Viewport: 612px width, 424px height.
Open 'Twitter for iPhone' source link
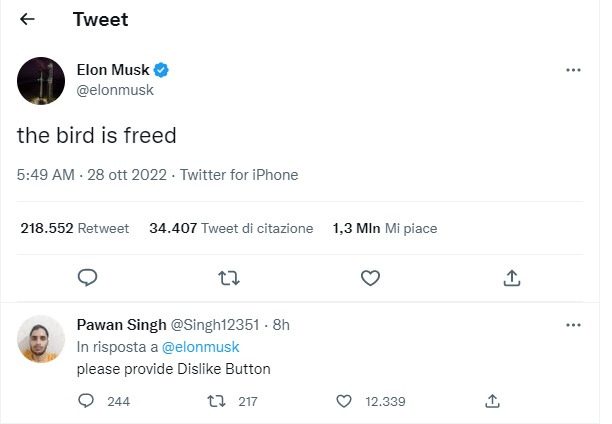point(239,175)
